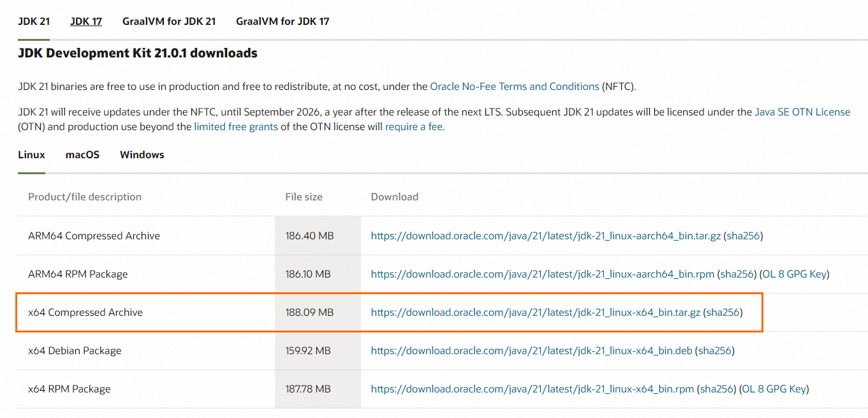This screenshot has height=418, width=868.
Task: Click the Product/file description column header
Action: pos(85,197)
